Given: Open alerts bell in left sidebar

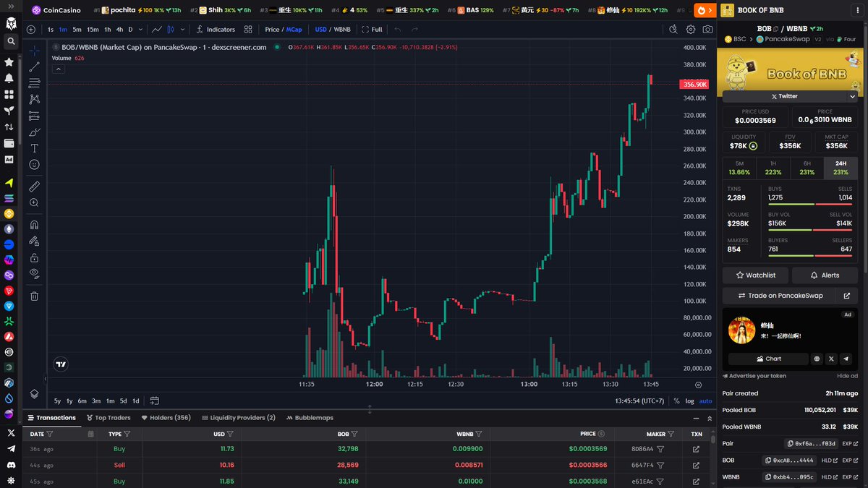Looking at the screenshot, I should [9, 78].
